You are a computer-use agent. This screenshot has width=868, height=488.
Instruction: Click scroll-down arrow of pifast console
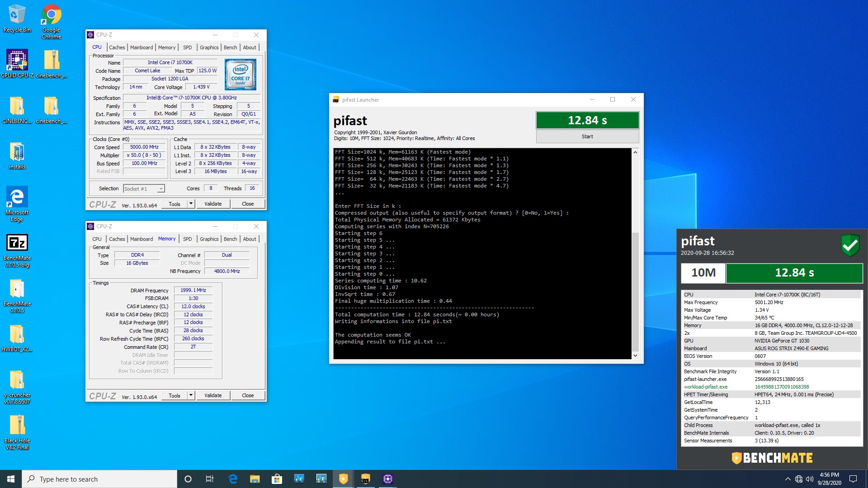click(635, 356)
